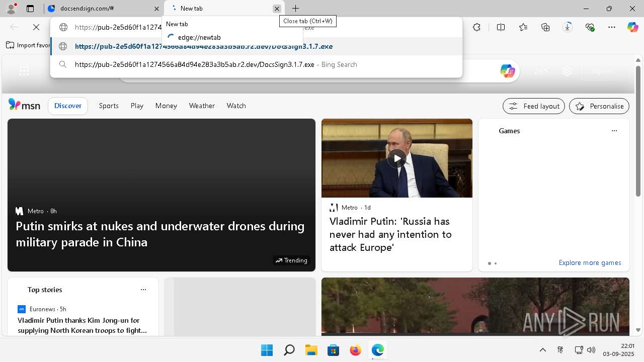
Task: Click Explore more games link
Action: pos(590,263)
